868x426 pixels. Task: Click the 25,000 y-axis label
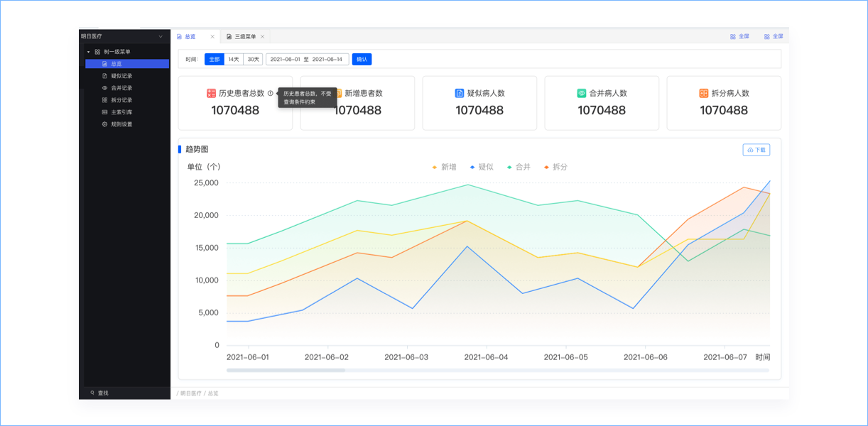pos(206,183)
